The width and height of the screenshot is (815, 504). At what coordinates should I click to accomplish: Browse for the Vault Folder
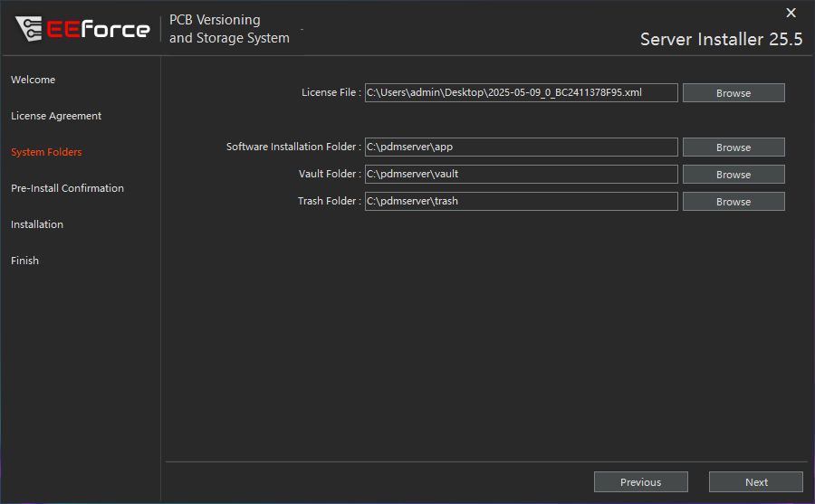point(733,174)
